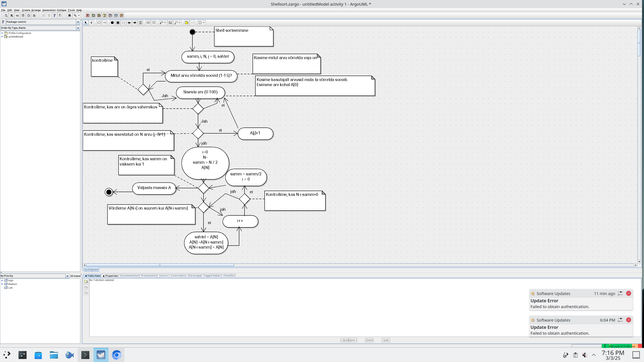Click the Branch diamond tool
Viewport: 644px width, 362px height.
coord(124,23)
